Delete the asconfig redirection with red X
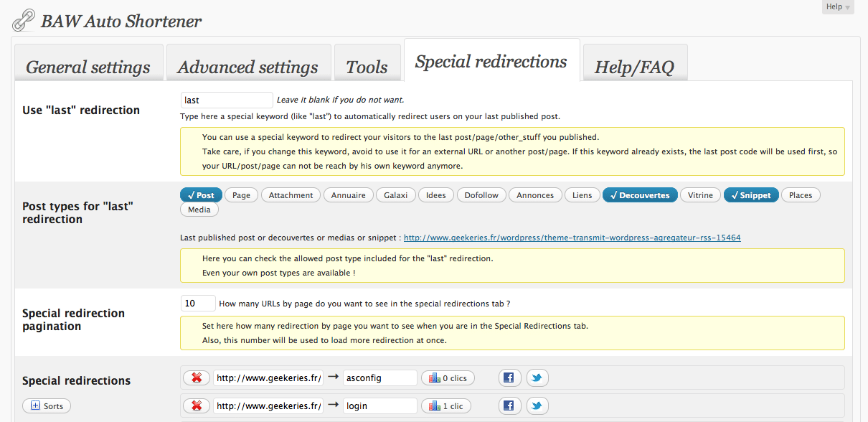 [x=197, y=378]
